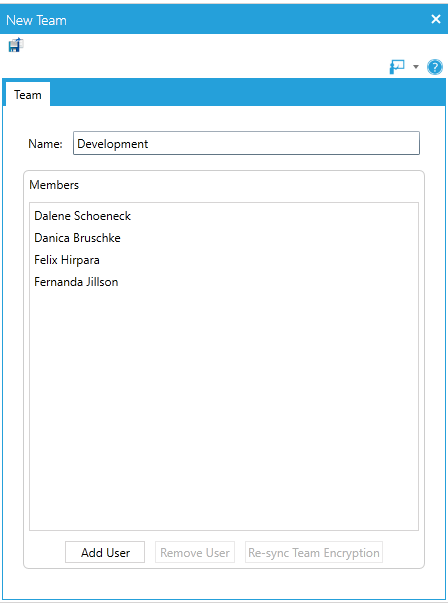Click the blank blue tab strip beside Team

[x=246, y=93]
